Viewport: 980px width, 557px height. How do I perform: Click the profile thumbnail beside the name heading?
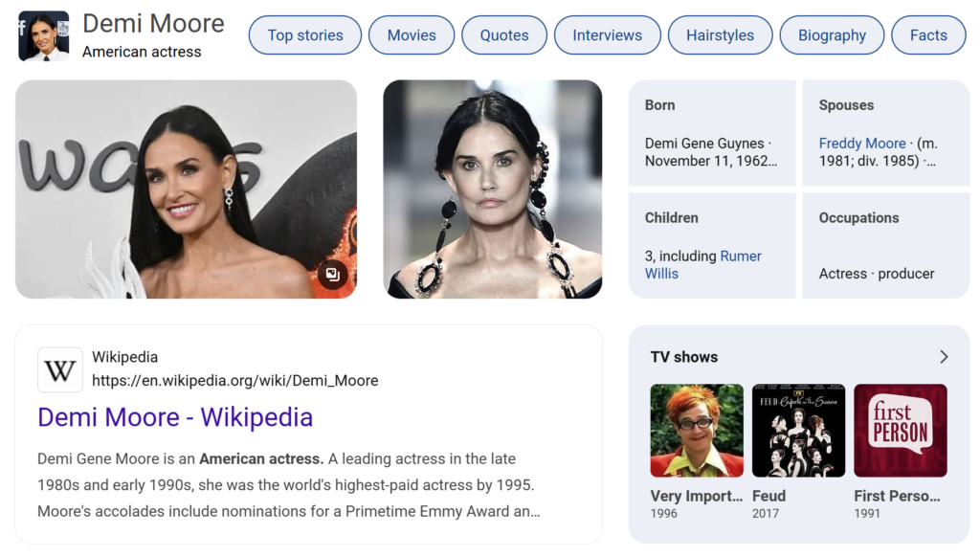[43, 36]
